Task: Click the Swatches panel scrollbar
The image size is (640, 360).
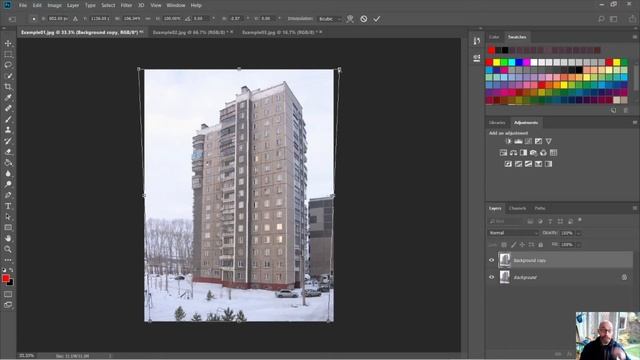Action: tap(637, 78)
